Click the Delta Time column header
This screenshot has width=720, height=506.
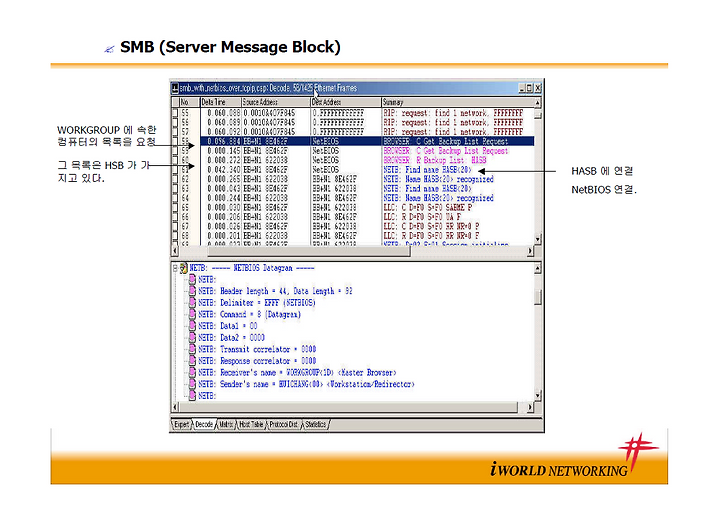(x=220, y=102)
